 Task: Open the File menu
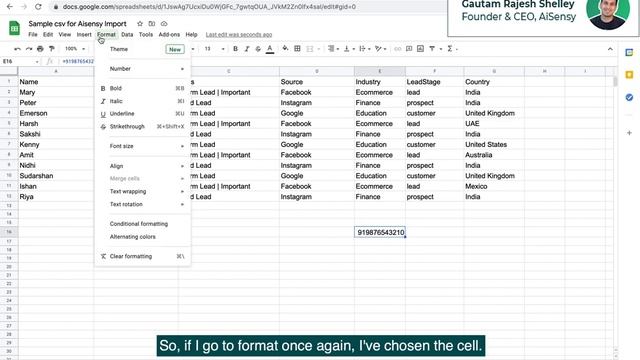click(33, 35)
